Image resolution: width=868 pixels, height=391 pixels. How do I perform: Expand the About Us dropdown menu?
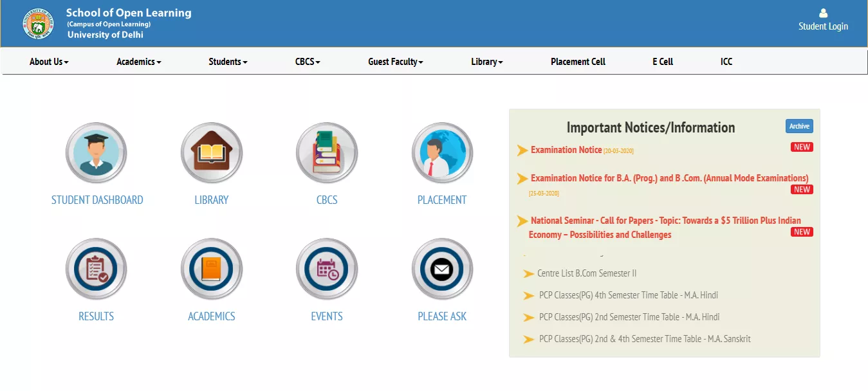[49, 62]
